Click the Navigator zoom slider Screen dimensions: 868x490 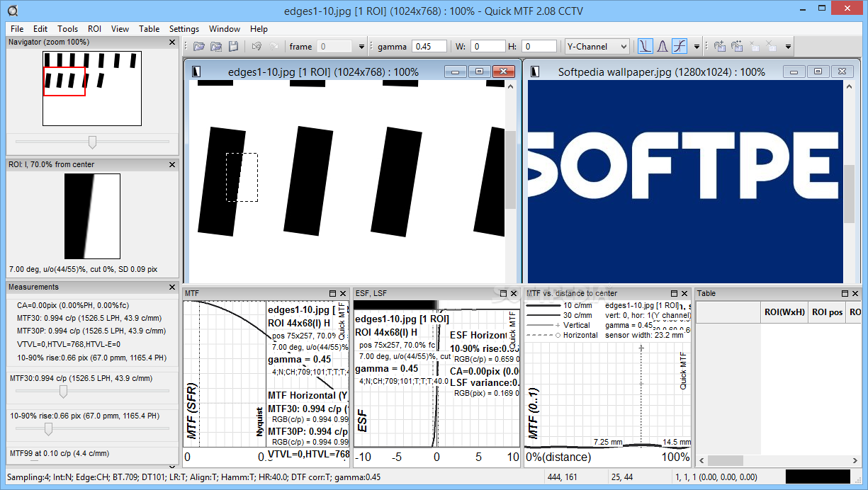[92, 142]
